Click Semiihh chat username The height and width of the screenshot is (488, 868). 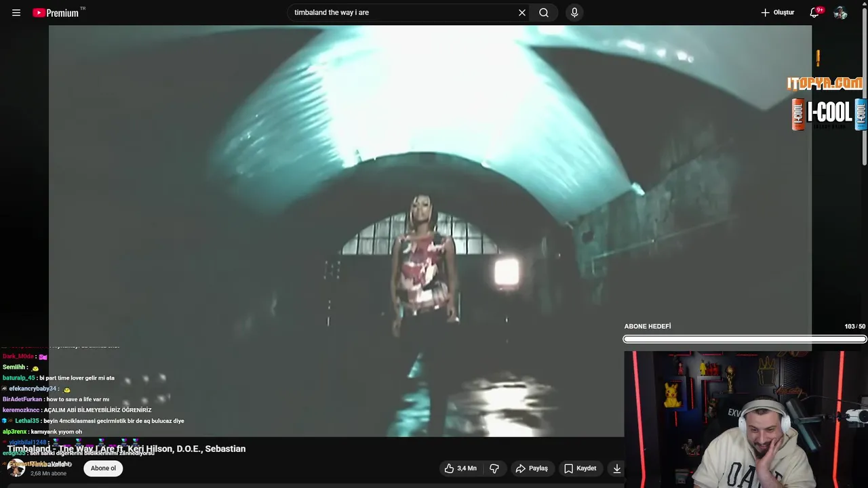14,367
